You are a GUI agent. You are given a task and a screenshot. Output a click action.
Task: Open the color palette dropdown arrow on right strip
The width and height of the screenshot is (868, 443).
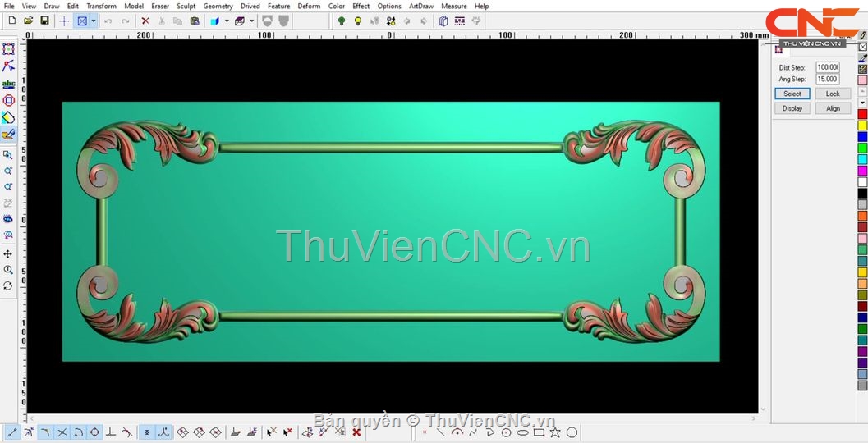[862, 103]
